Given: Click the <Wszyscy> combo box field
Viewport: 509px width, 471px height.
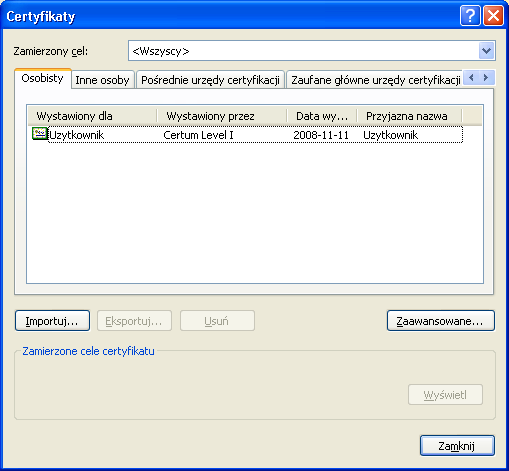Looking at the screenshot, I should point(312,51).
